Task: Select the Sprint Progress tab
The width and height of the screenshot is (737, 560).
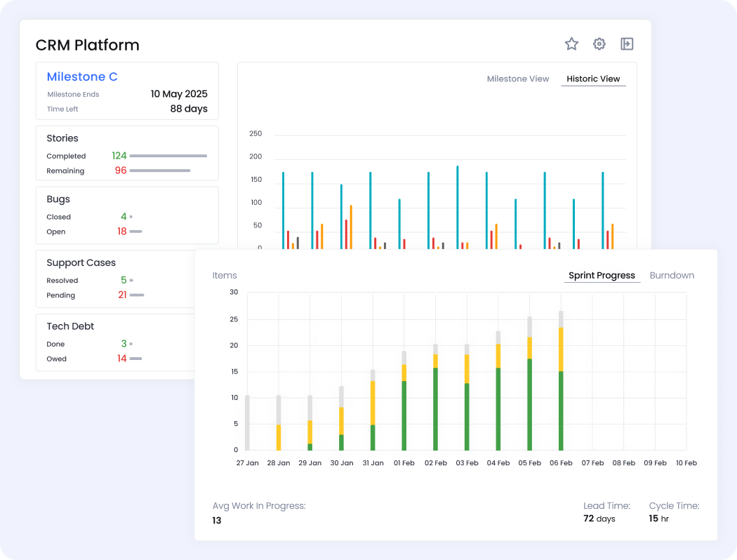Action: [602, 275]
